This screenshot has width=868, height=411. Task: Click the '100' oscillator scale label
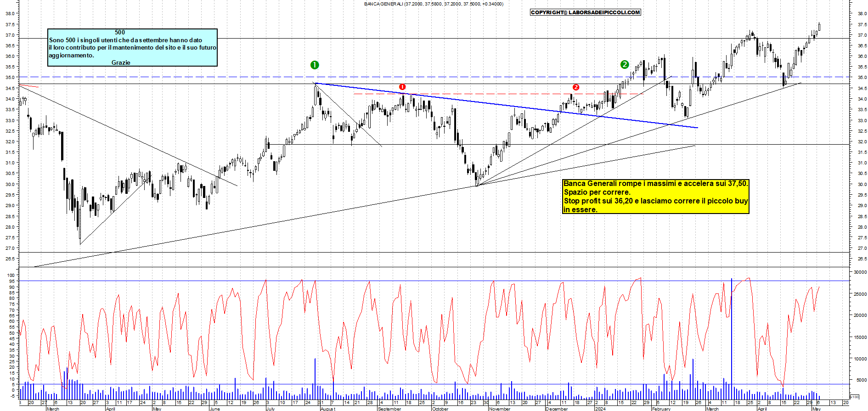(x=11, y=276)
